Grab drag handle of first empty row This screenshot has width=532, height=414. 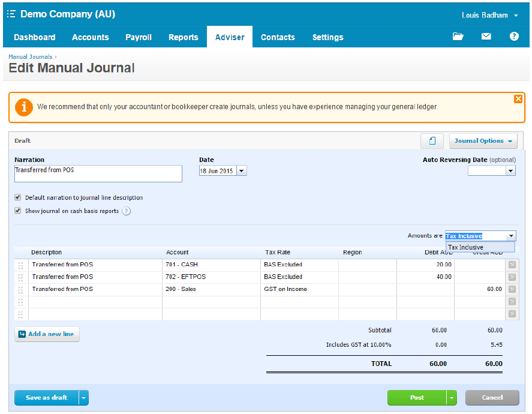(21, 302)
